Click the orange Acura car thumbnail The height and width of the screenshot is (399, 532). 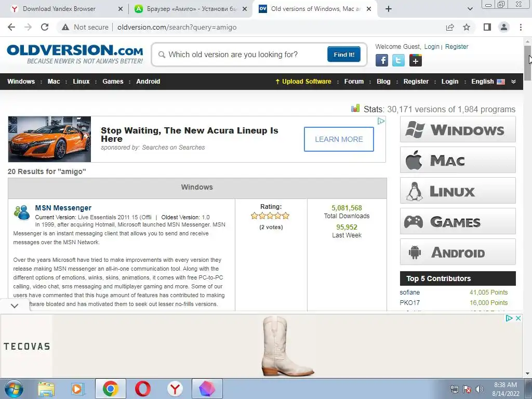pos(49,139)
